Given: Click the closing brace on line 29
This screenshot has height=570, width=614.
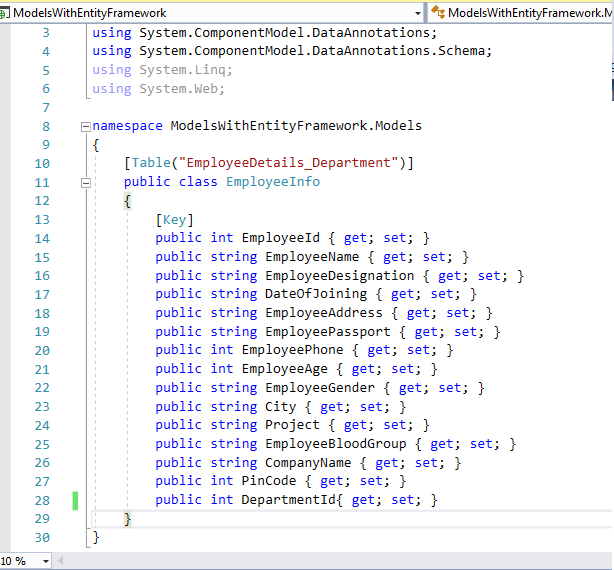Looking at the screenshot, I should click(128, 518).
